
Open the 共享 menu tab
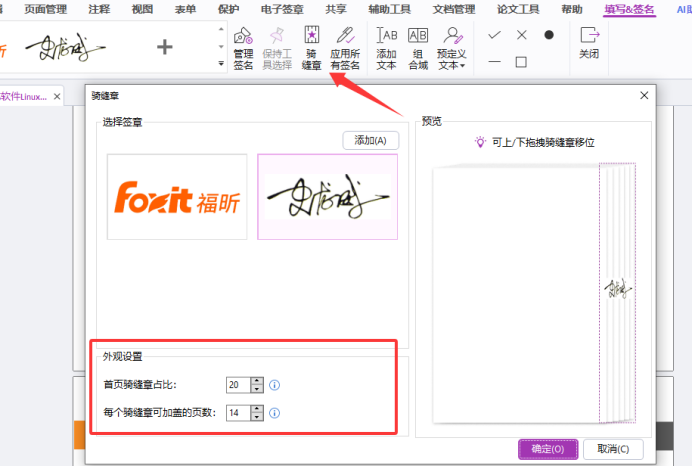336,9
